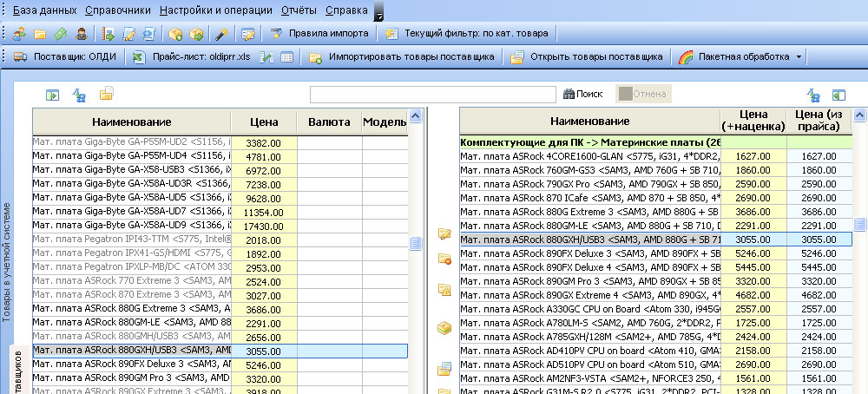The height and width of the screenshot is (394, 868).
Task: Click the document with pencil toolbar icon
Action: click(128, 34)
